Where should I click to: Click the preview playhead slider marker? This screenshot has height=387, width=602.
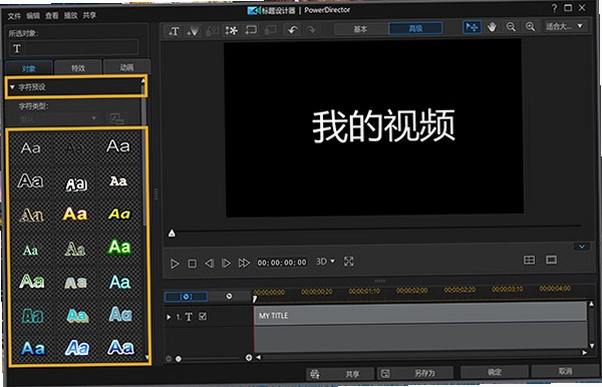[x=172, y=233]
